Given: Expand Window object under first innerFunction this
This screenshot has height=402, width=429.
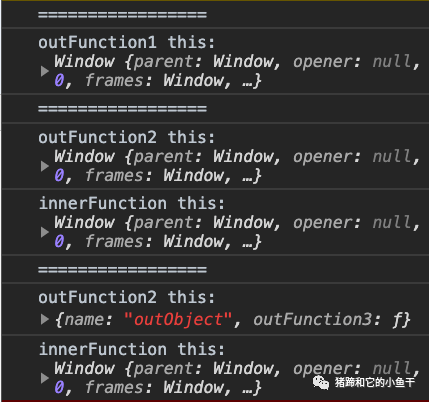Looking at the screenshot, I should tap(45, 232).
